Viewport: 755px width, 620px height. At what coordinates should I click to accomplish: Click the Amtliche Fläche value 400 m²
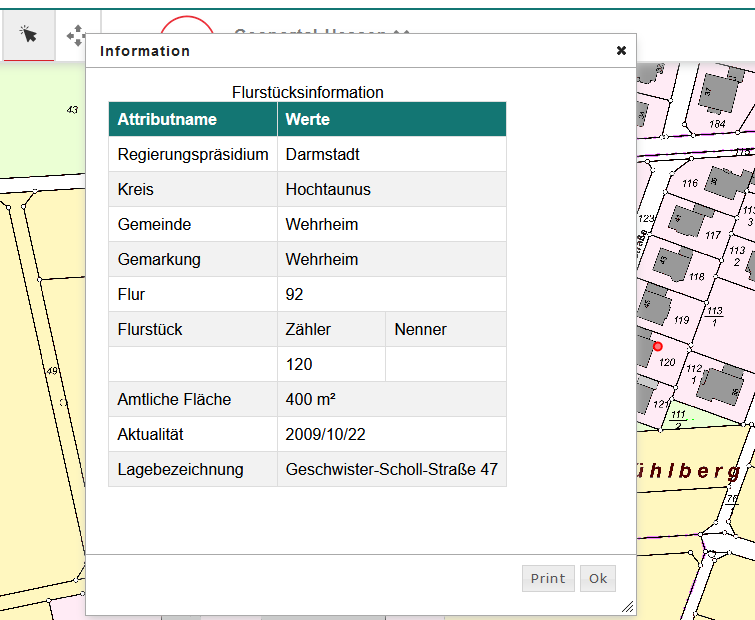point(310,399)
